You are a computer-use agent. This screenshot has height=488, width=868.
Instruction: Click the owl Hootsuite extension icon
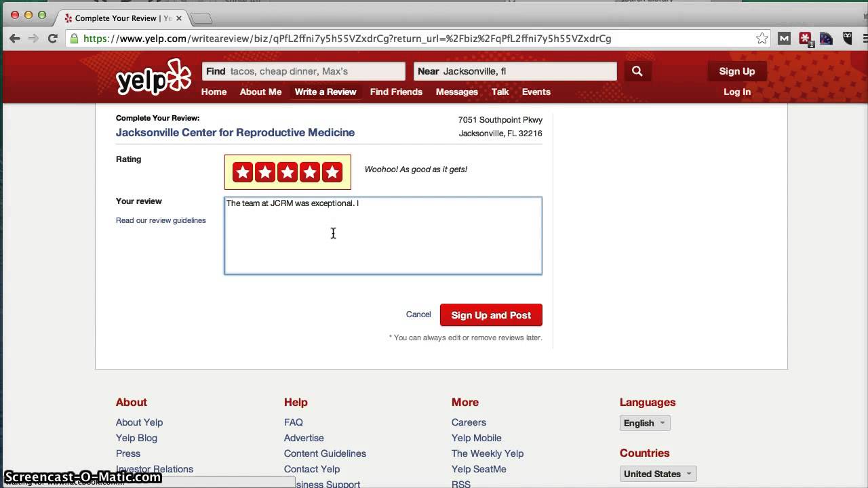(848, 39)
